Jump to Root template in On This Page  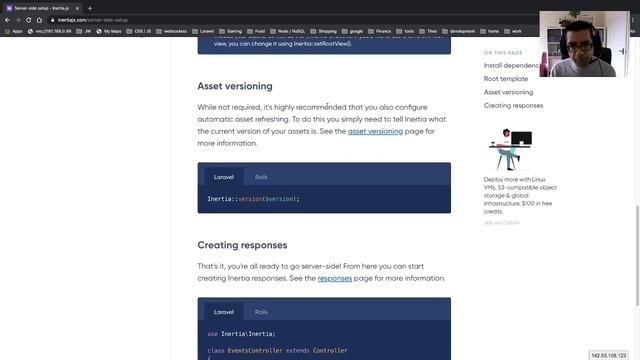pos(506,79)
